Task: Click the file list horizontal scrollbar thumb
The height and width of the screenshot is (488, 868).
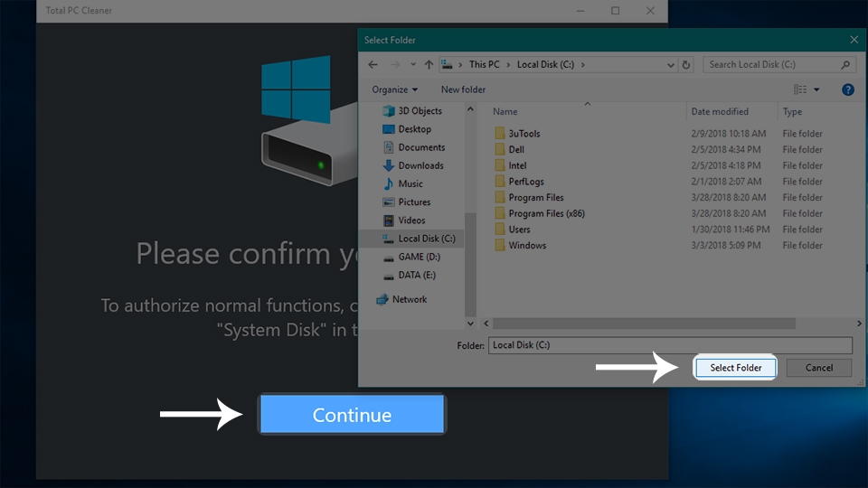Action: (644, 324)
